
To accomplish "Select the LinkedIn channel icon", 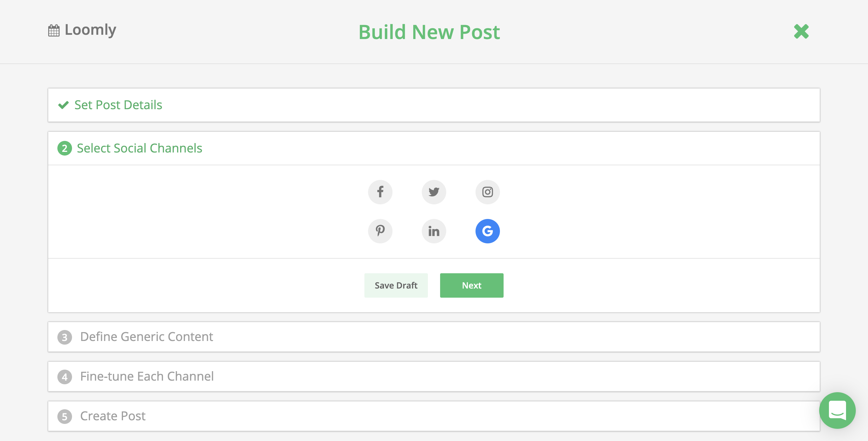I will click(x=434, y=231).
